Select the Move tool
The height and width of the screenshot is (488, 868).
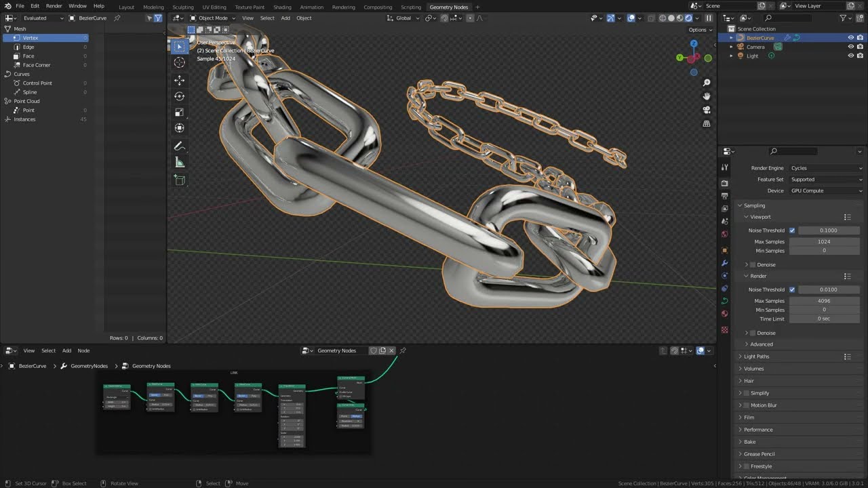pos(179,80)
